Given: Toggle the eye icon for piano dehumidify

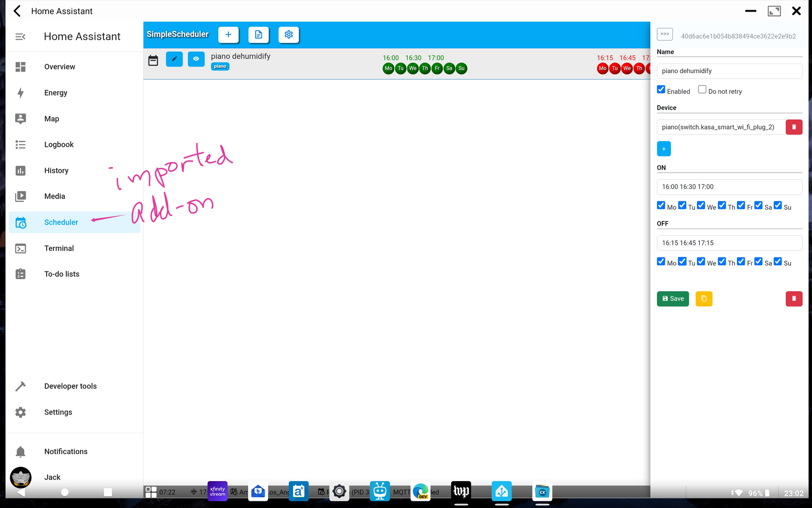Looking at the screenshot, I should coord(196,59).
